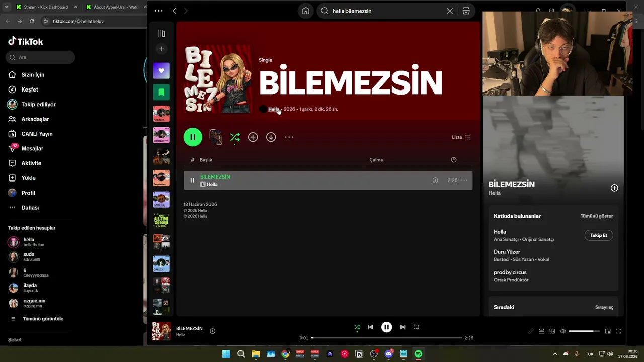The image size is (644, 362).
Task: Open Notion from the taskbar
Action: [359, 354]
